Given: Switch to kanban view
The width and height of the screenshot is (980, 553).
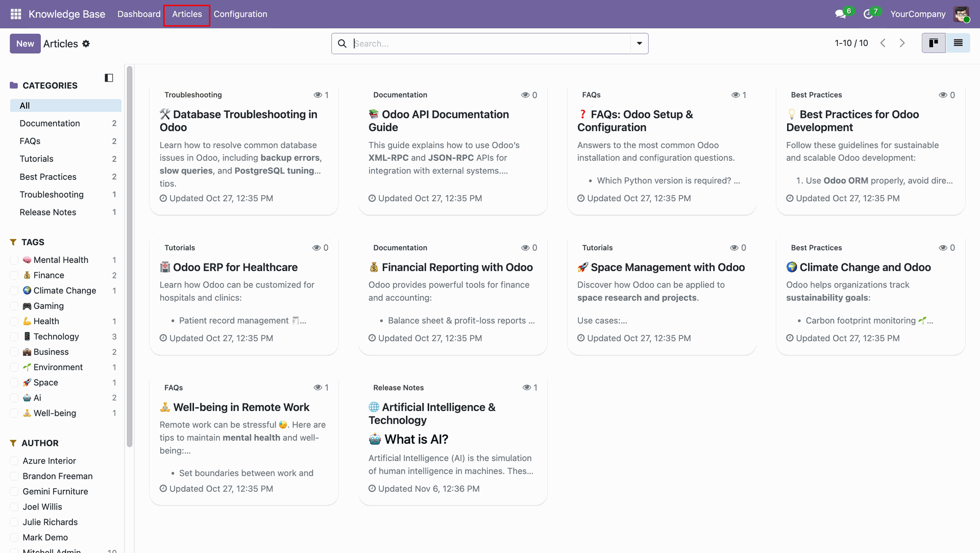Looking at the screenshot, I should tap(934, 43).
